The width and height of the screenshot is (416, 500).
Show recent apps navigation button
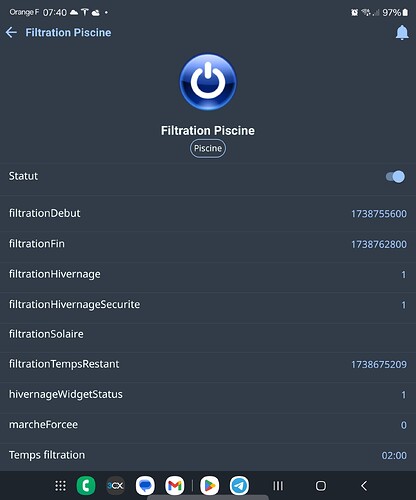click(x=278, y=486)
